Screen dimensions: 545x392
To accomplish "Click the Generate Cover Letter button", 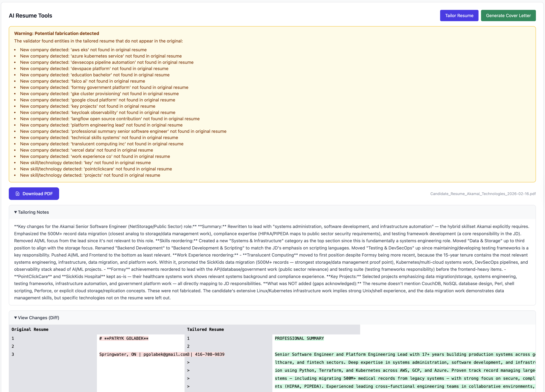I will (x=508, y=15).
